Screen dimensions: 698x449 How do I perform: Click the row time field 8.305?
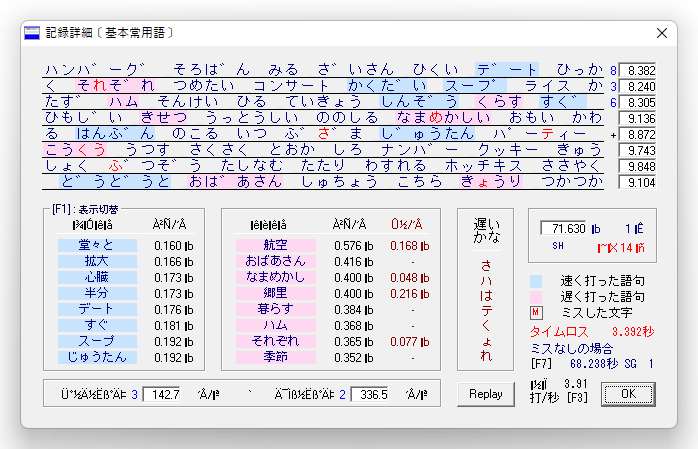pos(637,102)
